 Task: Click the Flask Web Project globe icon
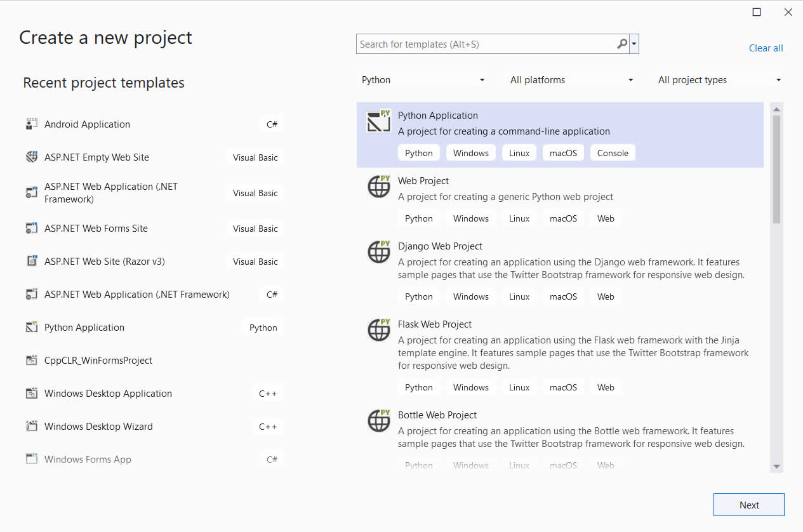tap(379, 329)
